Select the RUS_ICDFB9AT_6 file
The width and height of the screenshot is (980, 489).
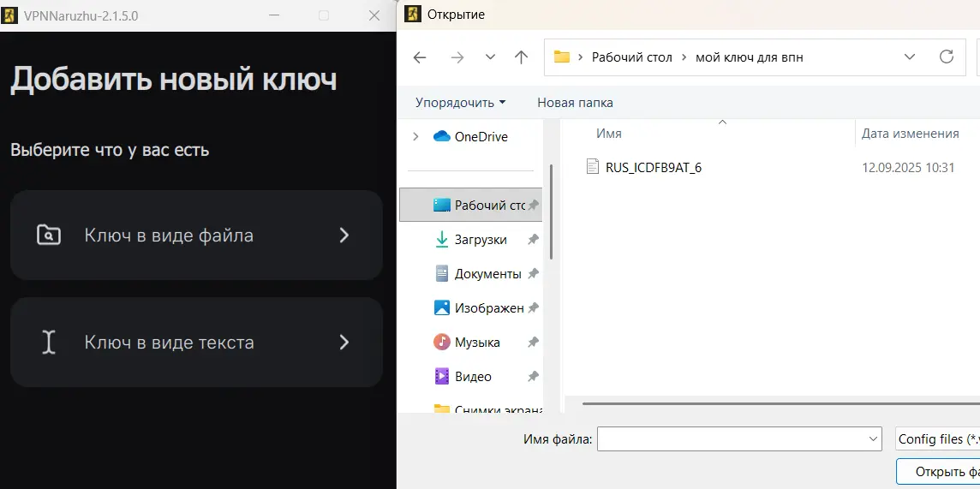[x=653, y=168]
